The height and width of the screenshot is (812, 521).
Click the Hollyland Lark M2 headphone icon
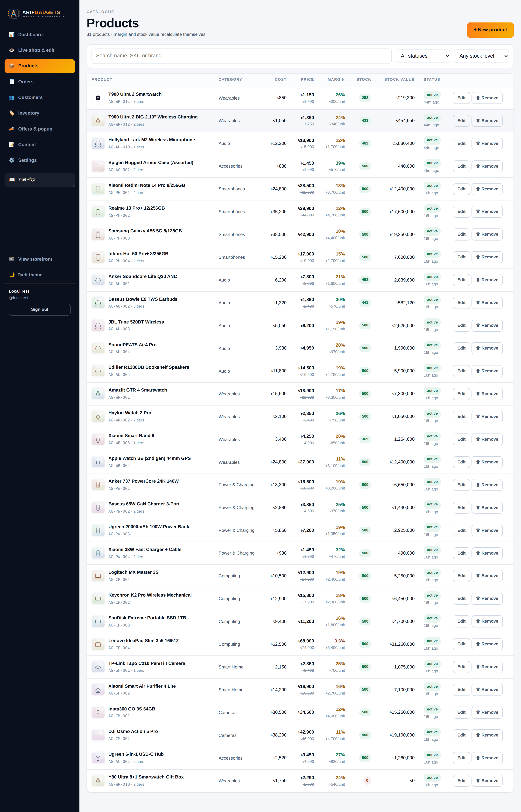click(98, 144)
